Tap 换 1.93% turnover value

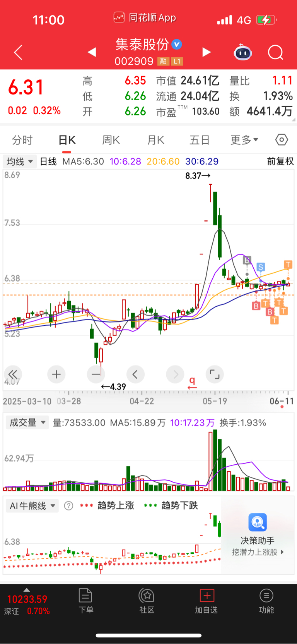[x=278, y=96]
